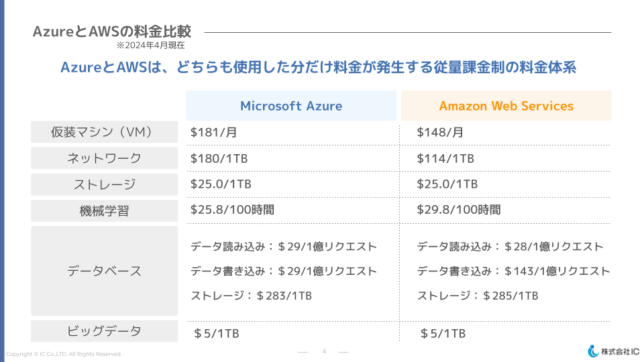Click AWS network price $114/1TB
644x362 pixels.
point(445,158)
